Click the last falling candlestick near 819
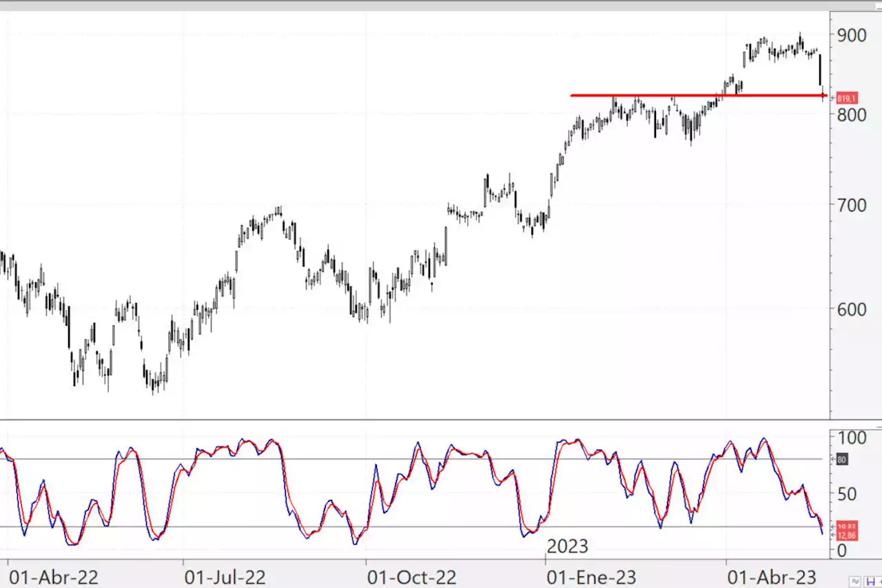882x588 pixels. (823, 94)
